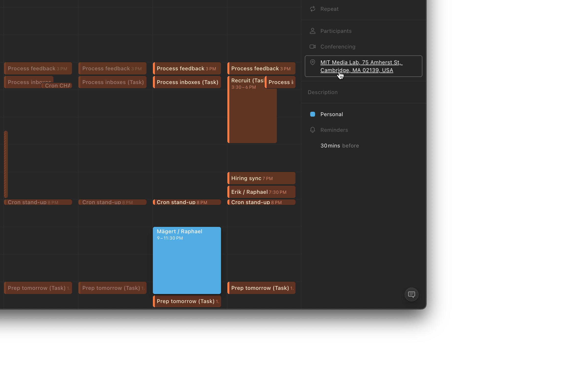Click the Repeat event icon
The height and width of the screenshot is (392, 588).
click(313, 9)
